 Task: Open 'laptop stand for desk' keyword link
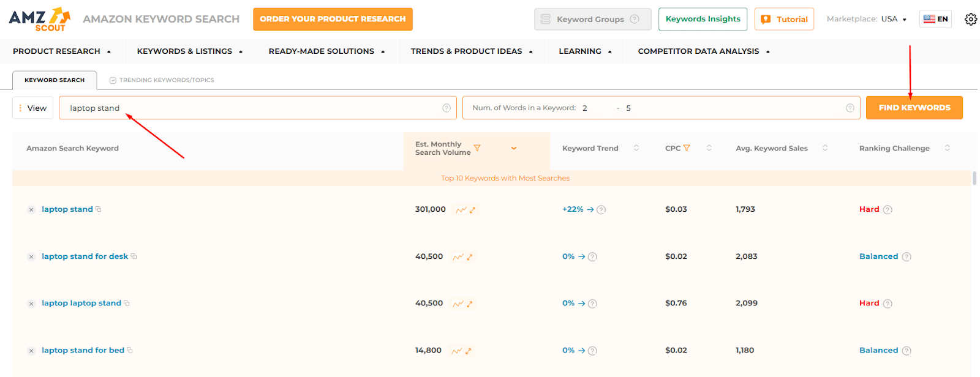pyautogui.click(x=85, y=256)
